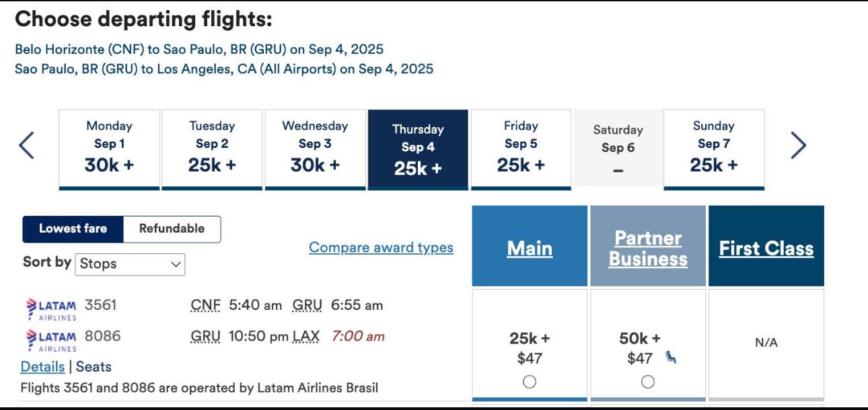Select the Partner Business 50k fare radio
The width and height of the screenshot is (868, 410).
[648, 382]
